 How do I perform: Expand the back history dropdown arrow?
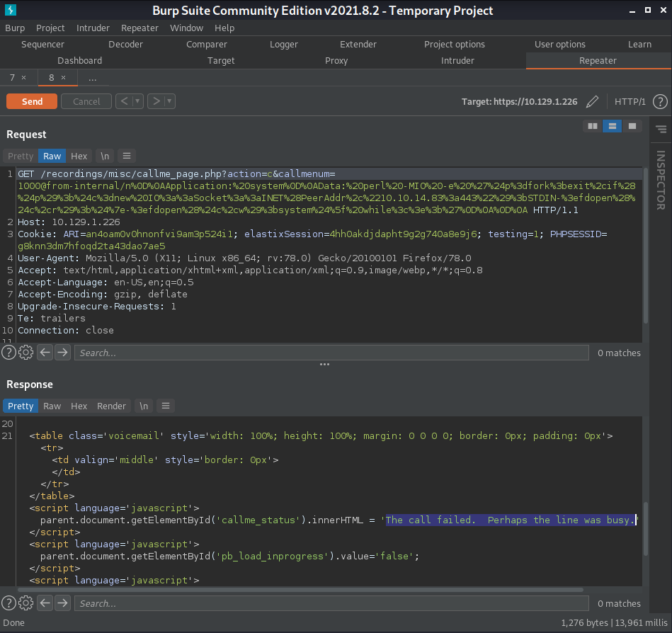tap(138, 101)
